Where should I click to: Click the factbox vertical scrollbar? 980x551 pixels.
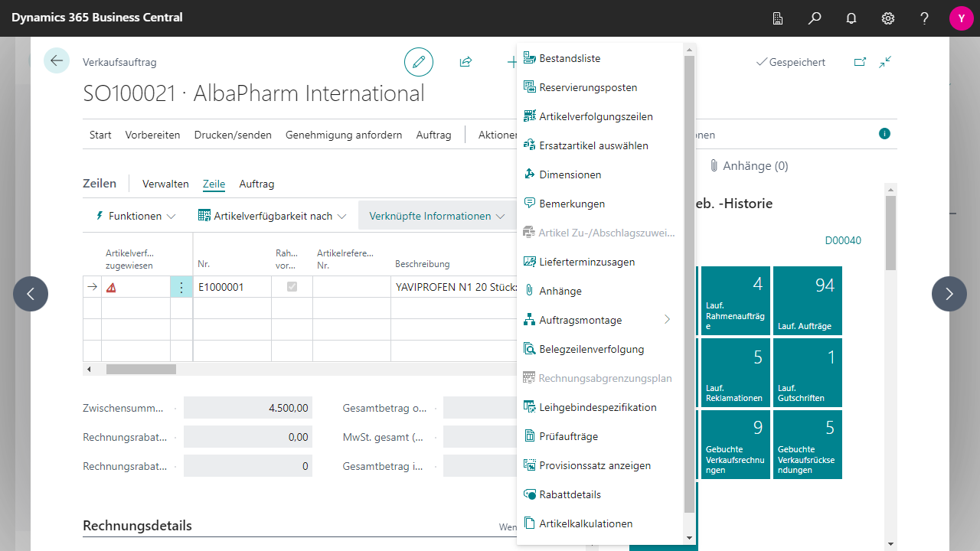pos(890,233)
